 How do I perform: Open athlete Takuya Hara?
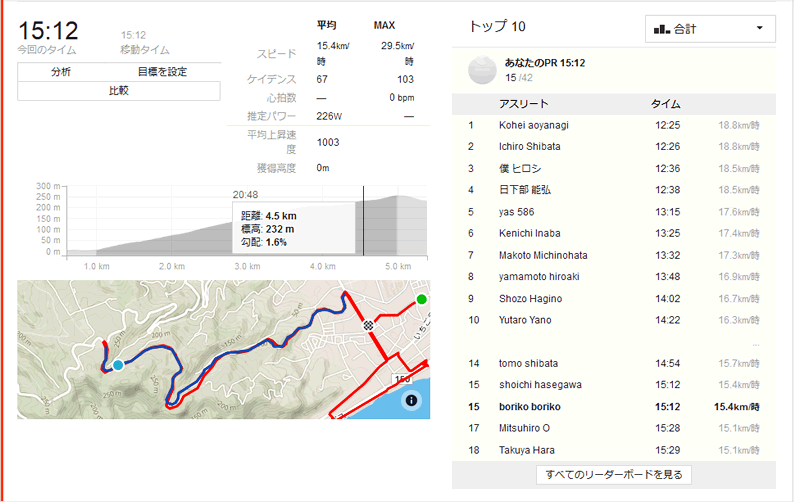(527, 450)
